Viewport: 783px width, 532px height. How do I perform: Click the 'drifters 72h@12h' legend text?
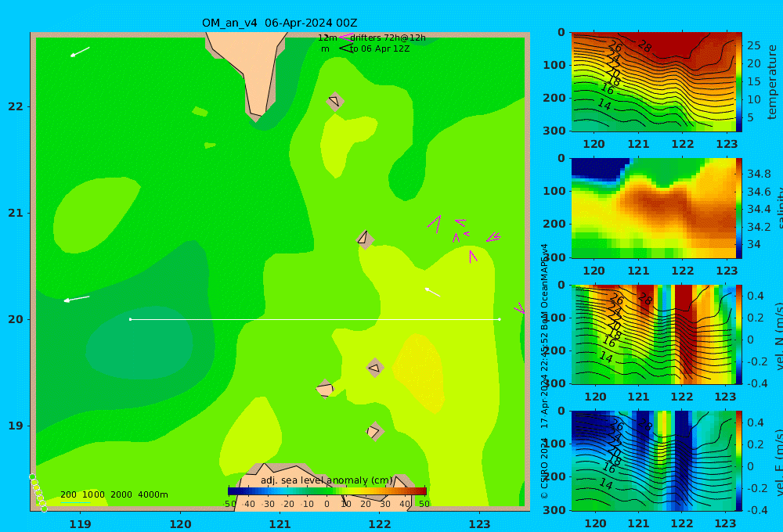(x=388, y=38)
